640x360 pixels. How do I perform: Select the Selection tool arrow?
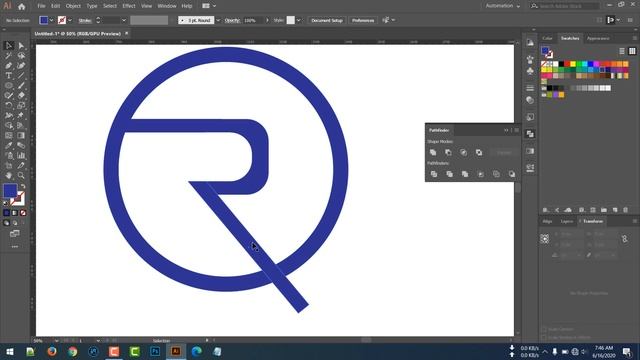[9, 46]
